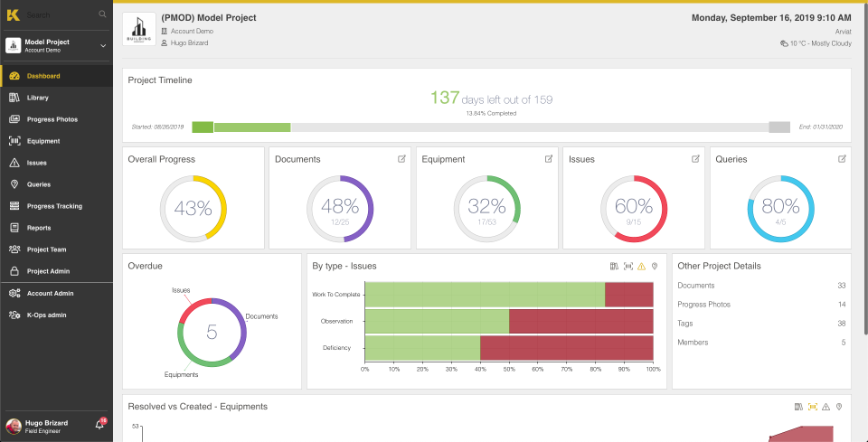Select equipment icon in Resolved vs Created header
Viewport: 868px width, 442px height.
[812, 407]
